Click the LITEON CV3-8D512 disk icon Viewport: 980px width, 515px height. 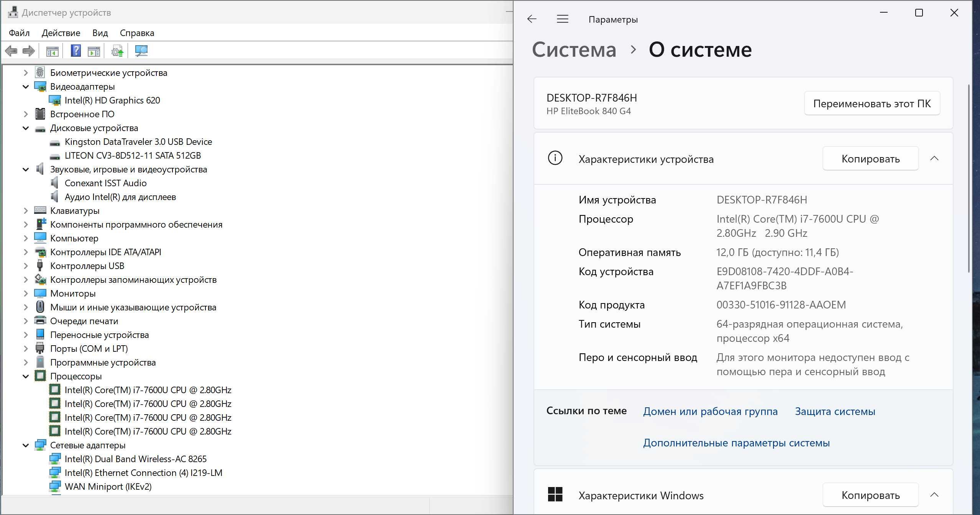pos(55,156)
